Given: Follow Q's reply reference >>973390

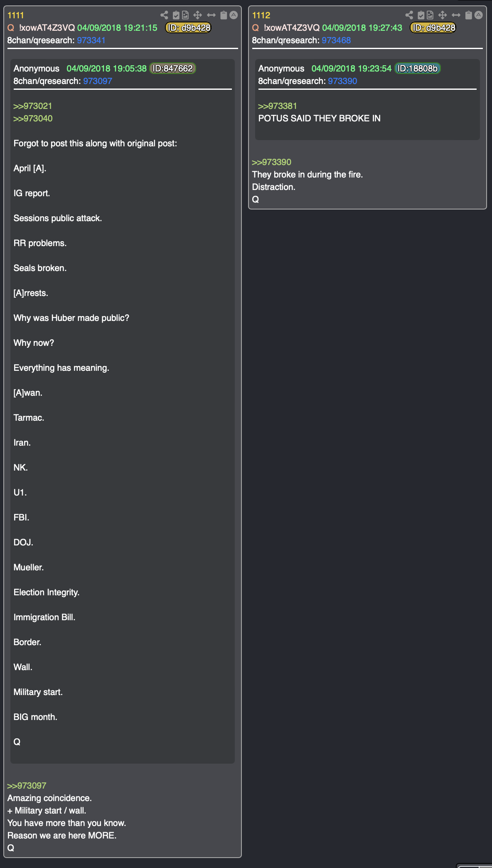Looking at the screenshot, I should [x=272, y=162].
